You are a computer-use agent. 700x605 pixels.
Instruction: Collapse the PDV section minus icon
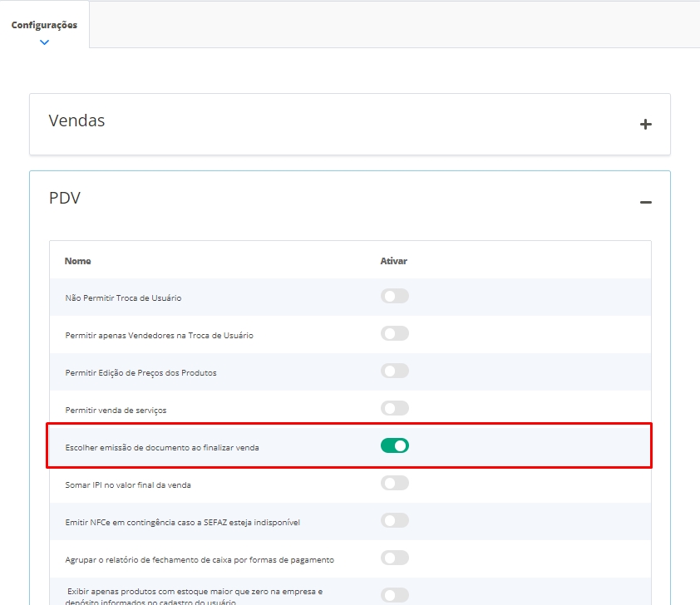point(645,202)
